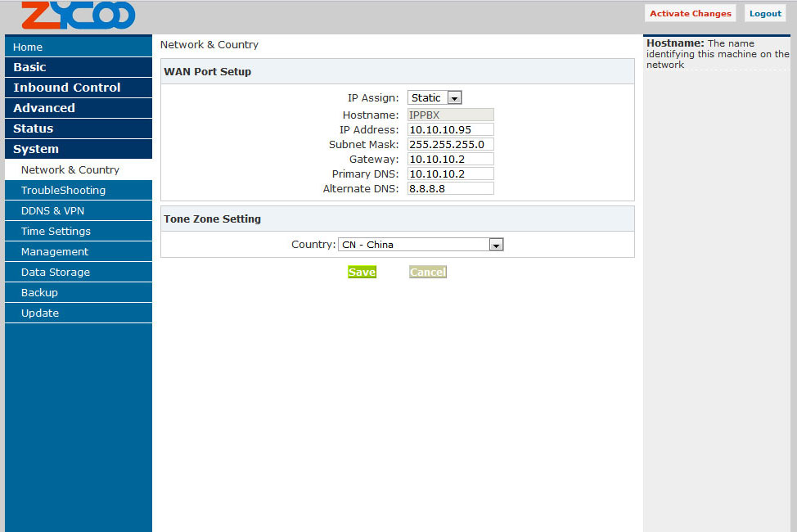Click the ZYCOO logo

point(78,16)
